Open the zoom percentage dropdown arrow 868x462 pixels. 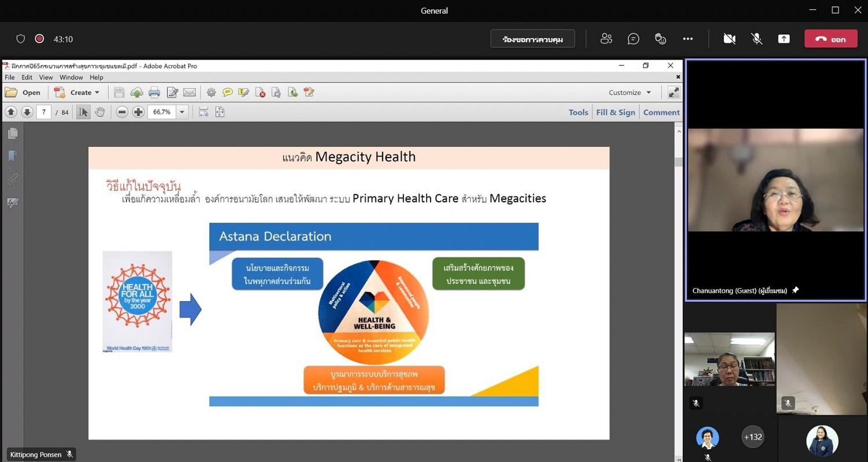pos(182,112)
